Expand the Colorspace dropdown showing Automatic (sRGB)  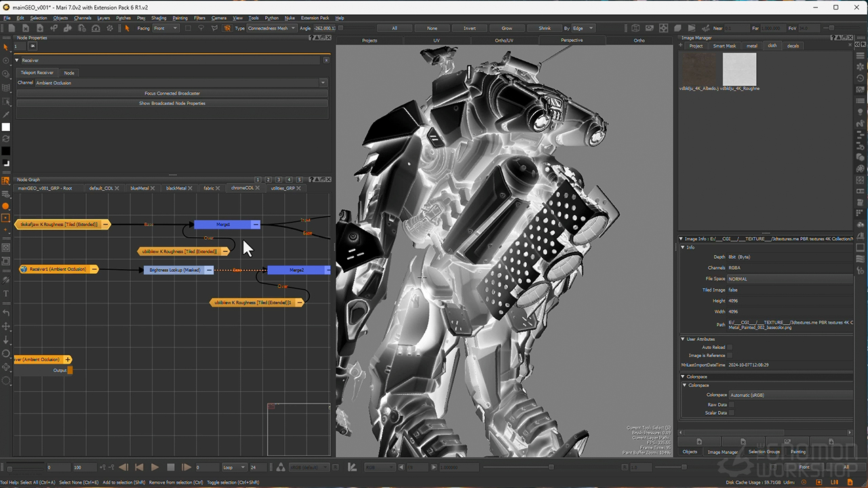pyautogui.click(x=790, y=394)
